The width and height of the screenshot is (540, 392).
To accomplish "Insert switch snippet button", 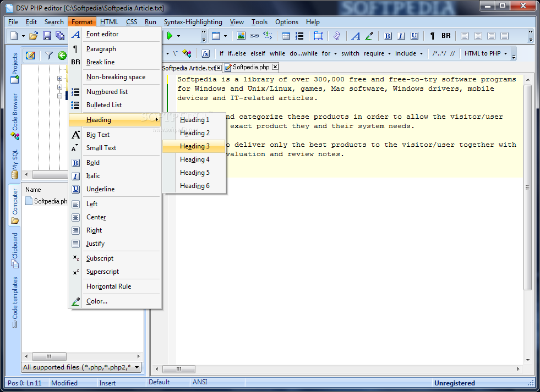I will (350, 54).
